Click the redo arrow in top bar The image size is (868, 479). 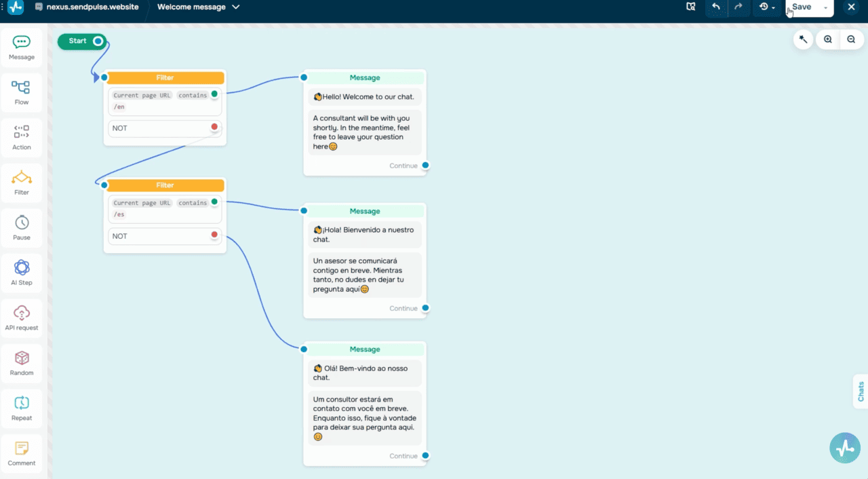(738, 7)
